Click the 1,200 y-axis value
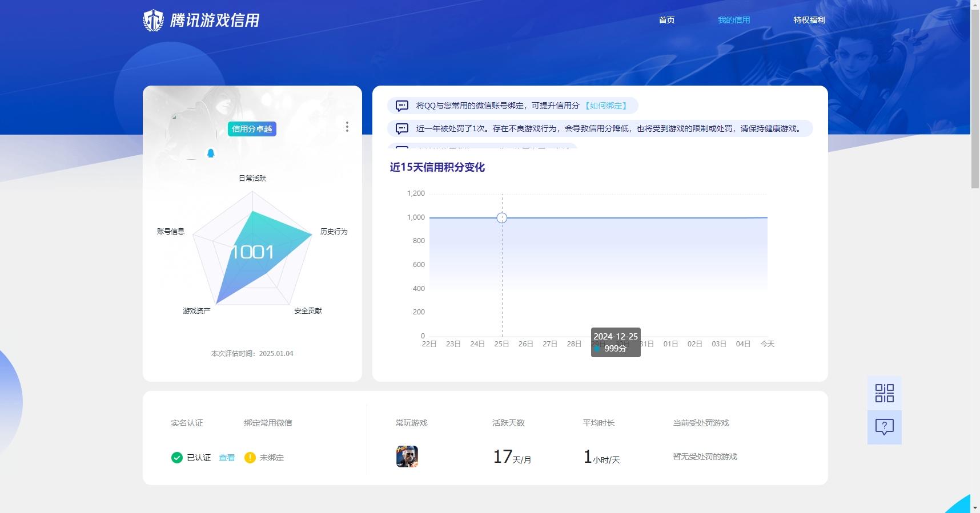Image resolution: width=980 pixels, height=513 pixels. 416,193
